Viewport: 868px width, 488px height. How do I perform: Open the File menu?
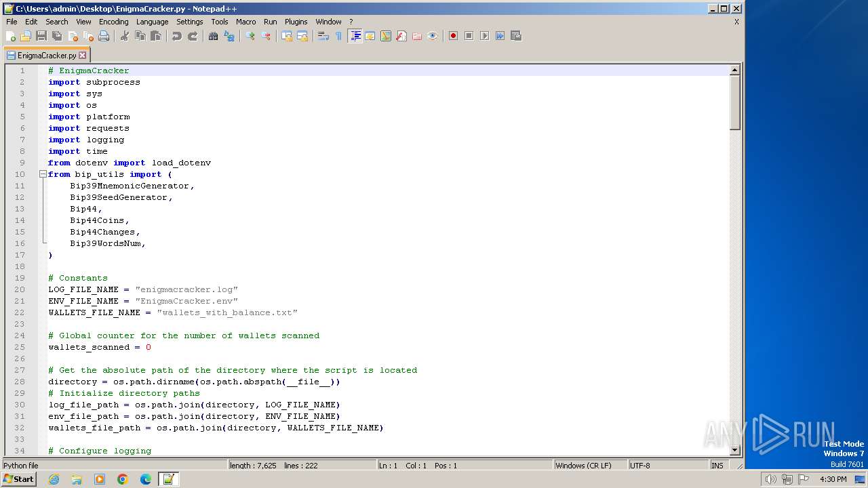[12, 22]
